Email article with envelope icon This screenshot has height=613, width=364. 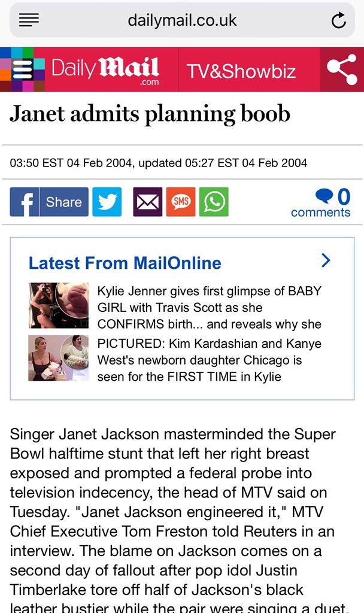[147, 202]
